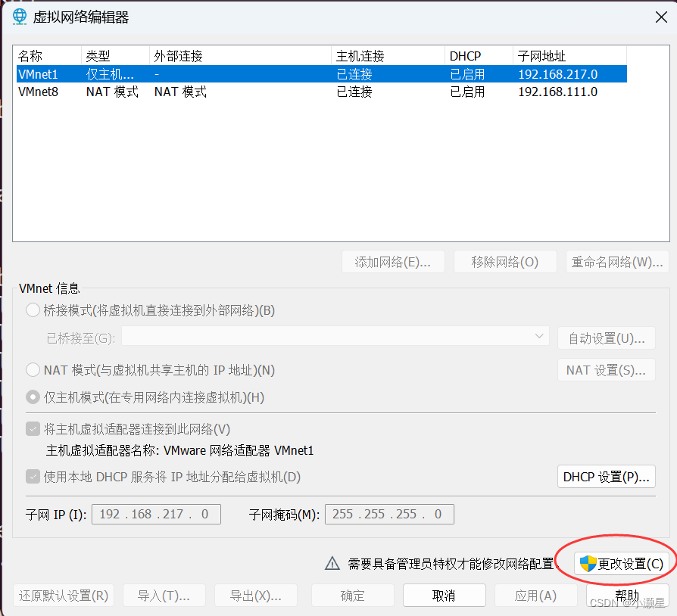Click 取消 button
Viewport: 677px width, 616px height.
click(444, 596)
